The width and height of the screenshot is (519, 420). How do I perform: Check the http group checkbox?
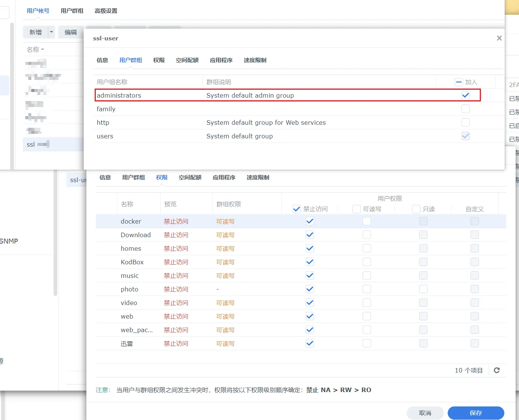[x=465, y=123]
